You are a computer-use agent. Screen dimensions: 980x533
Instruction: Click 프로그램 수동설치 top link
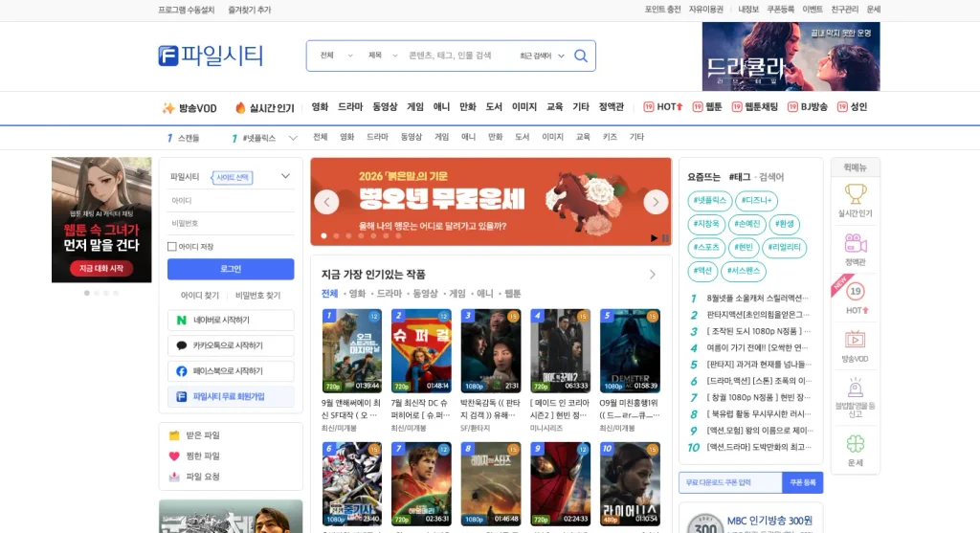[187, 10]
